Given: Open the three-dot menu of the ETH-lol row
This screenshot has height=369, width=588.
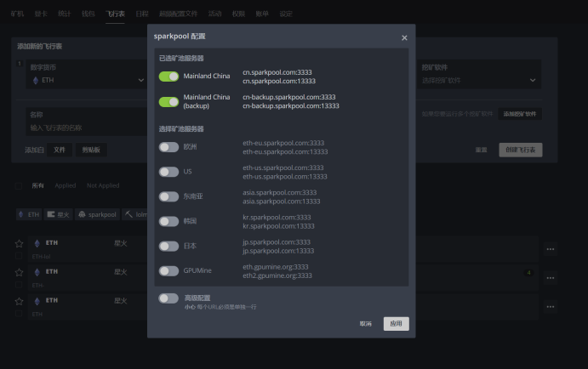Looking at the screenshot, I should (550, 249).
